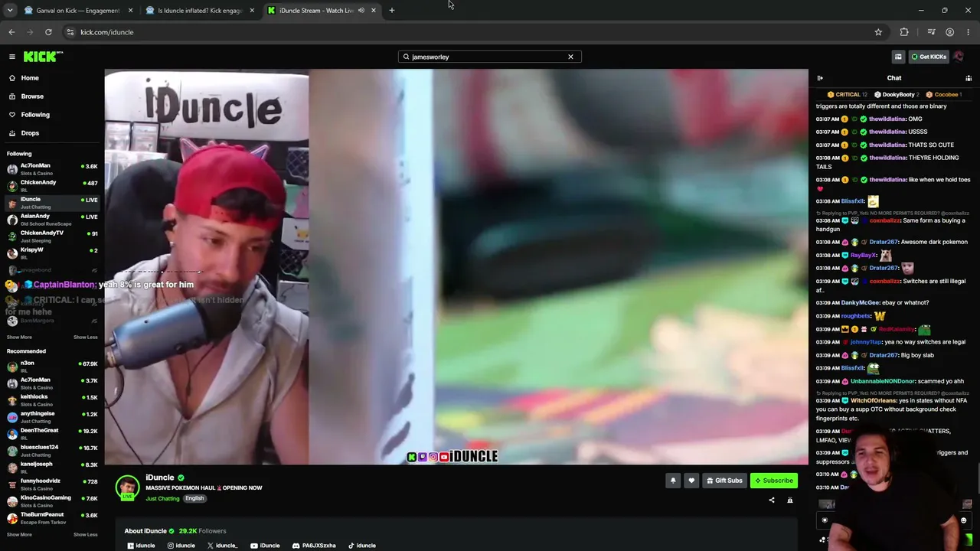This screenshot has width=980, height=551.
Task: Reload the kick.com page
Action: 48,32
